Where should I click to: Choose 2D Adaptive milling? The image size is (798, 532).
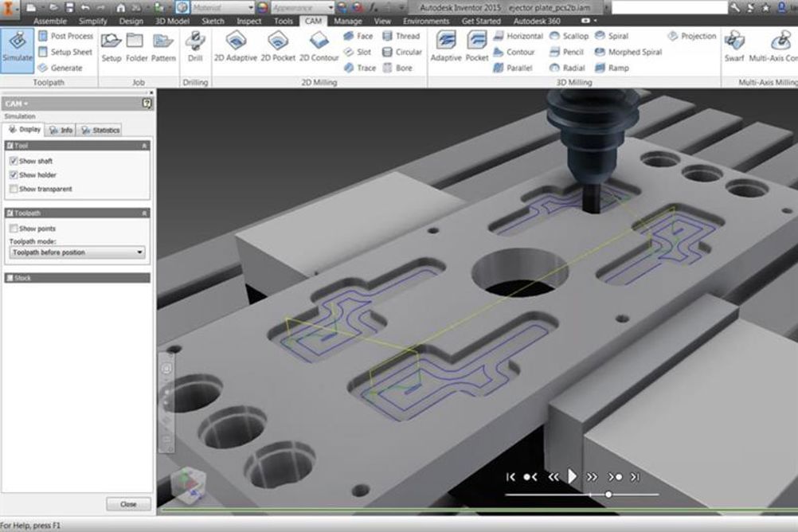pos(236,47)
